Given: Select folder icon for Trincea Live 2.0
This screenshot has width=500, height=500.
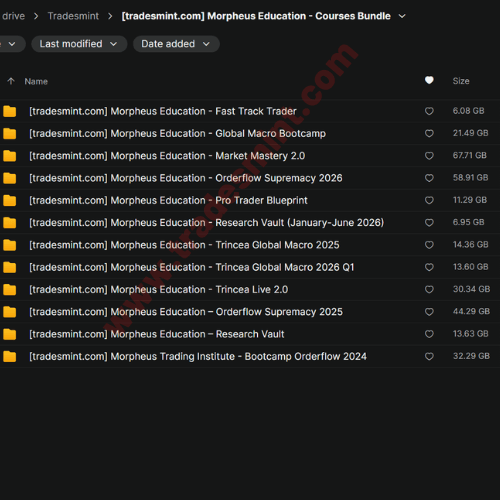Looking at the screenshot, I should click(x=10, y=290).
